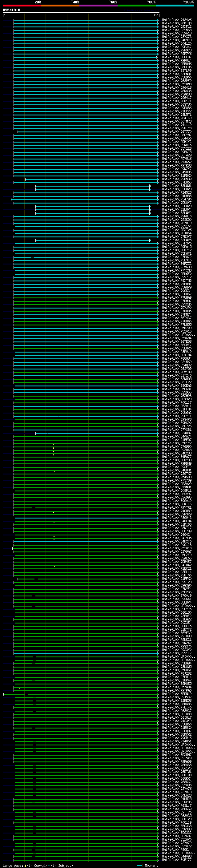This screenshot has width=197, height=868.
Task: Open hit UniRef100_Q39613
Action: [x=177, y=33]
